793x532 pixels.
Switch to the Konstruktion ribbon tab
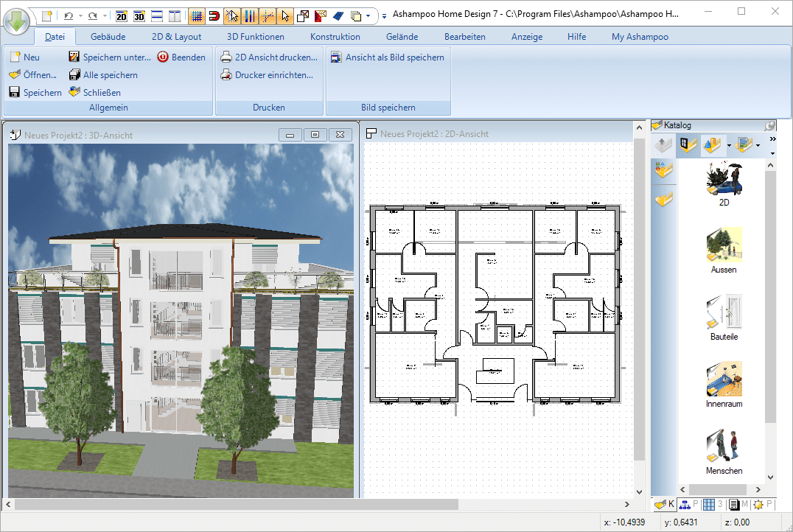click(335, 35)
